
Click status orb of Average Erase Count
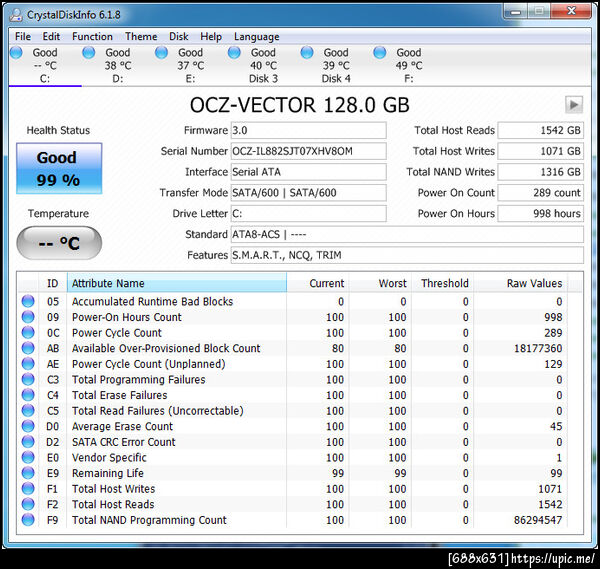pyautogui.click(x=28, y=426)
